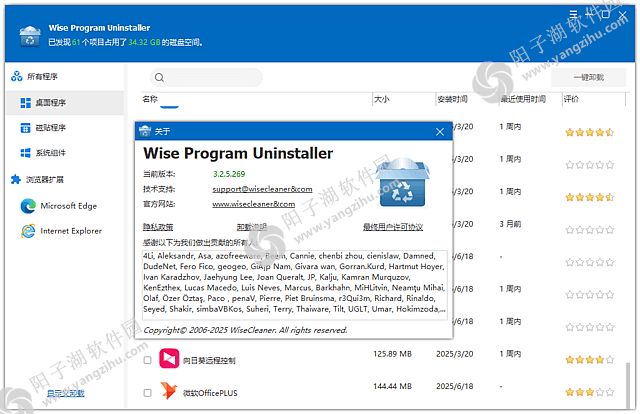Sort by 评价 column header
The width and height of the screenshot is (640, 414).
[x=571, y=99]
